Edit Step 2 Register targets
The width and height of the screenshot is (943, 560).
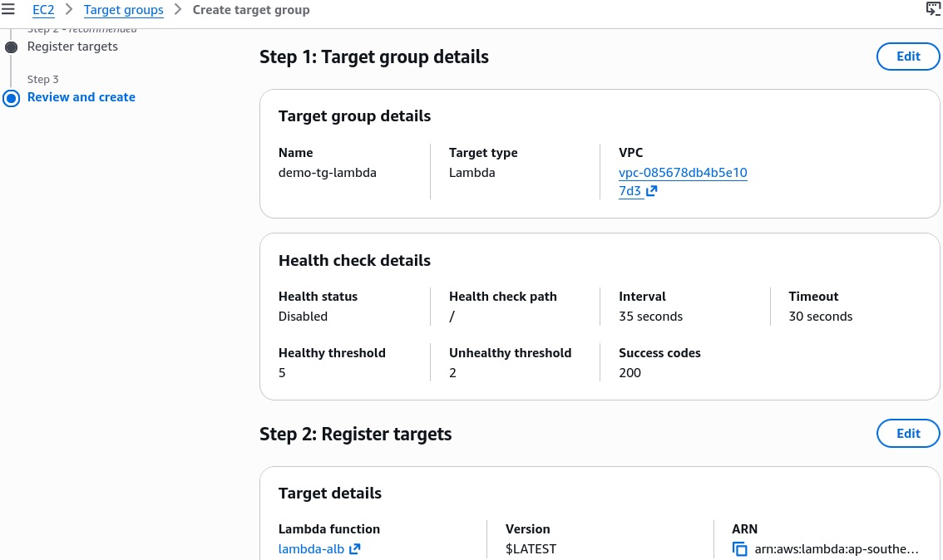coord(908,433)
